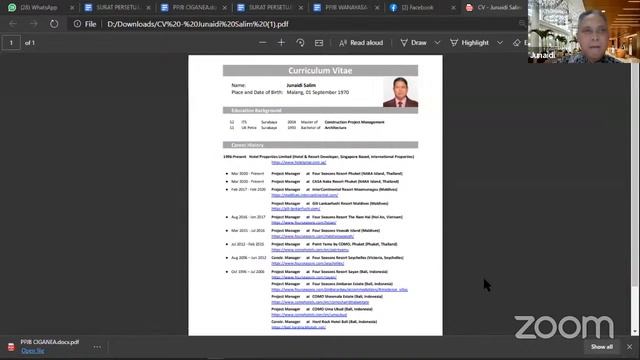This screenshot has height=360, width=640.
Task: Reload the PDF with the refresh icon
Action: tap(54, 24)
